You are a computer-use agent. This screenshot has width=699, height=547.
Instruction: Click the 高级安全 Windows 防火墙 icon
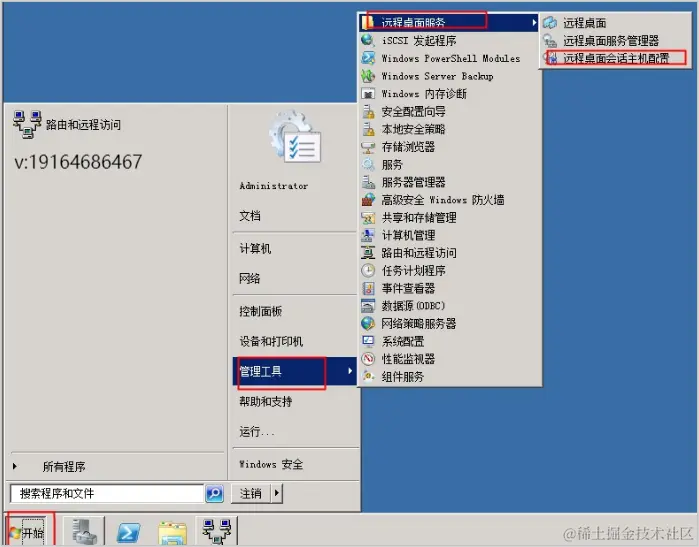point(368,200)
